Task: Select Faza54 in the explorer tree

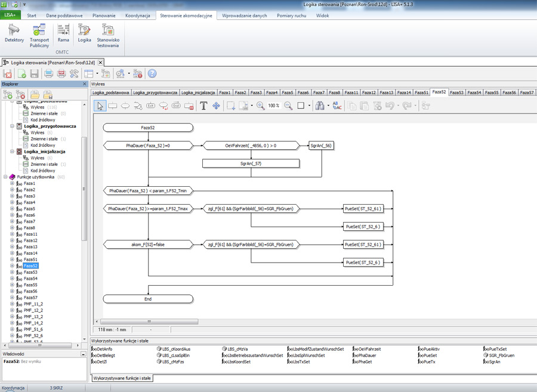Action: click(30, 279)
